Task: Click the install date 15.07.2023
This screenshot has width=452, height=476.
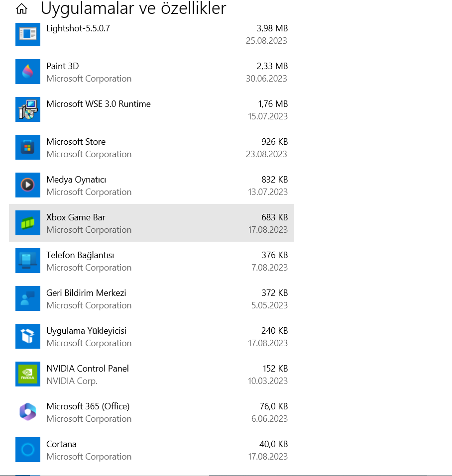Action: (x=268, y=116)
